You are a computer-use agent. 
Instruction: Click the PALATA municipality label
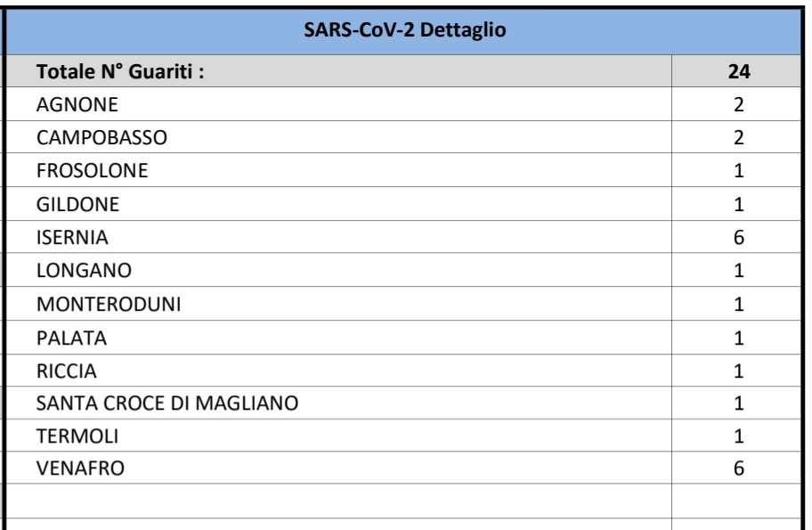pos(71,338)
